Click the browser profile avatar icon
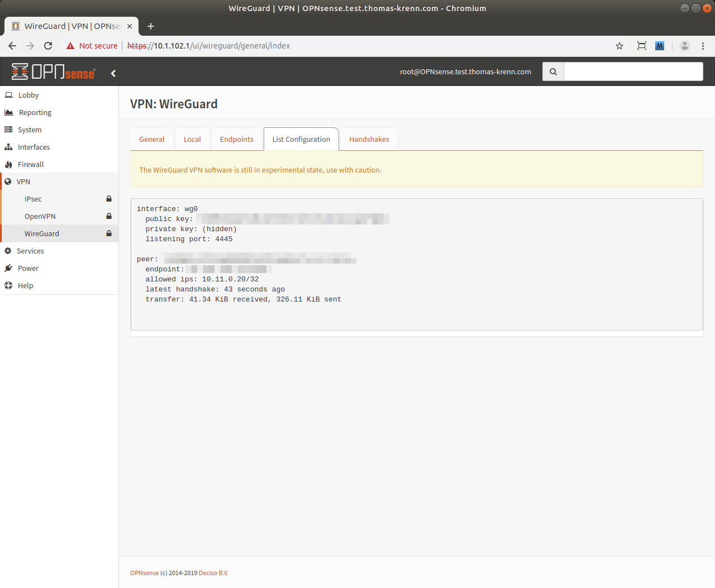The width and height of the screenshot is (715, 588). pyautogui.click(x=684, y=46)
